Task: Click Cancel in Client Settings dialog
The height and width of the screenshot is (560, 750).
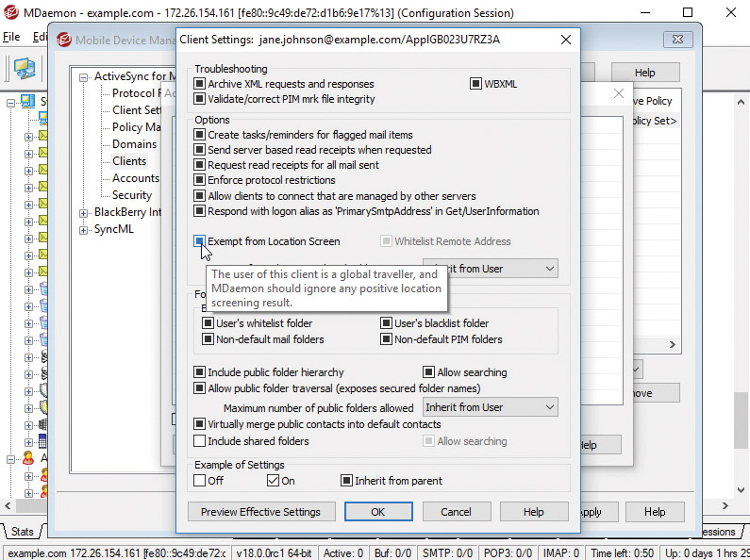Action: (x=456, y=512)
